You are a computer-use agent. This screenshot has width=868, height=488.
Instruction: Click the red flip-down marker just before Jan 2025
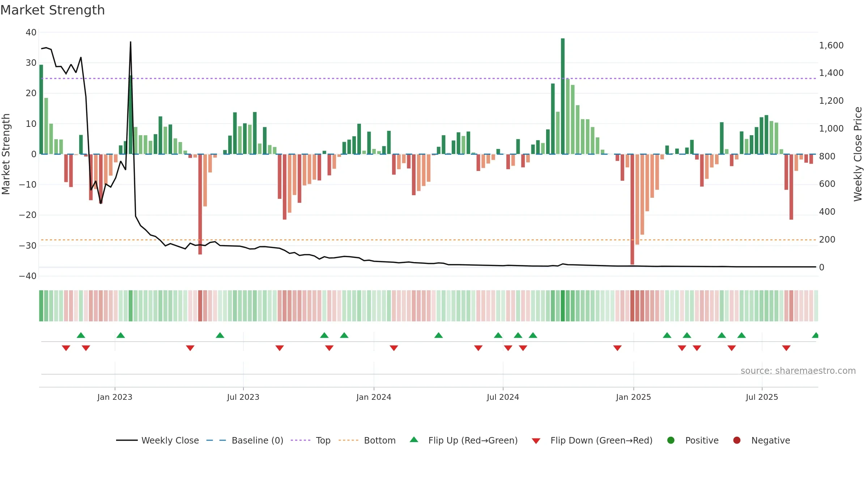[x=617, y=348]
